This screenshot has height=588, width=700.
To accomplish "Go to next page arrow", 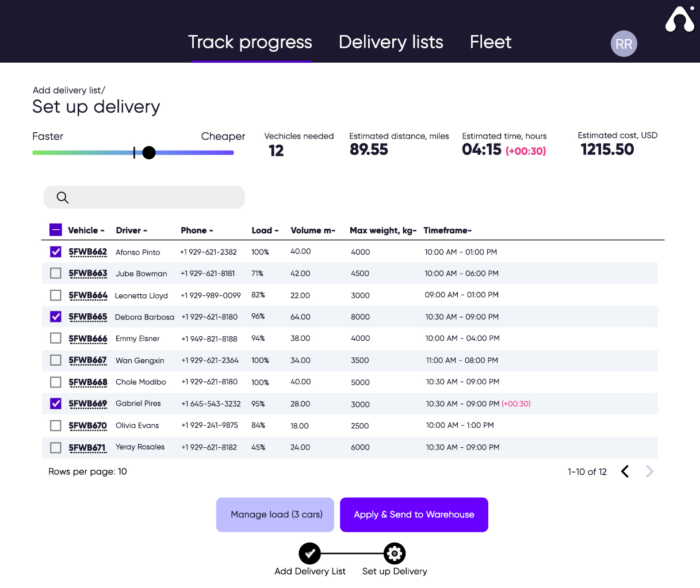I will (649, 472).
